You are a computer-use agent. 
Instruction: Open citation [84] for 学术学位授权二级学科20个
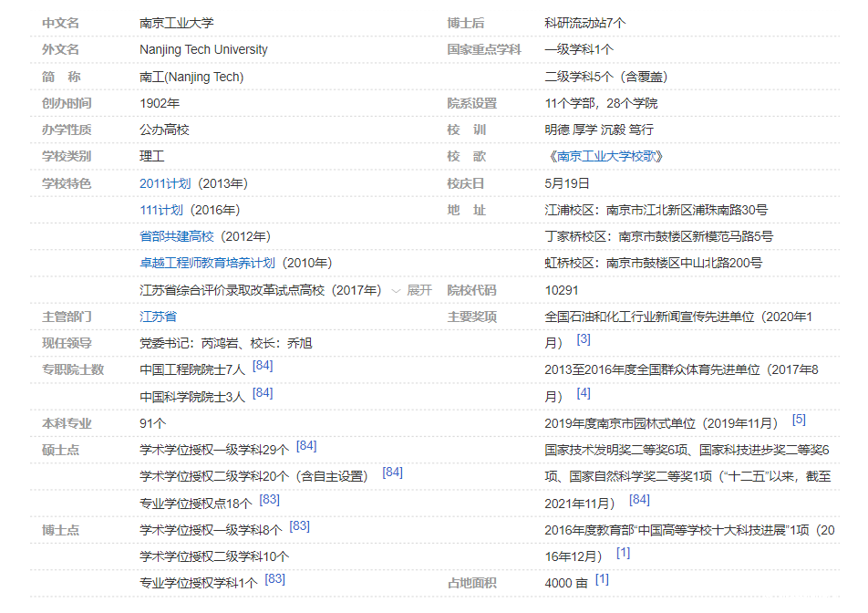pos(392,471)
